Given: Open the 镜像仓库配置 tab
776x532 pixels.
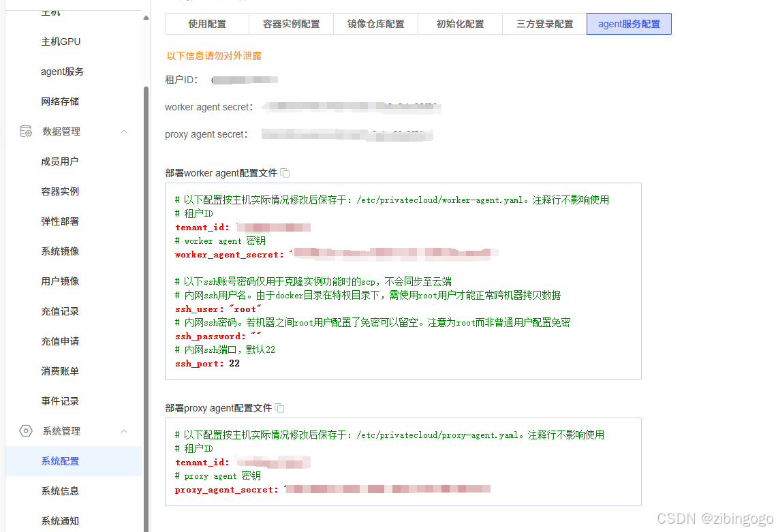Looking at the screenshot, I should pos(375,24).
